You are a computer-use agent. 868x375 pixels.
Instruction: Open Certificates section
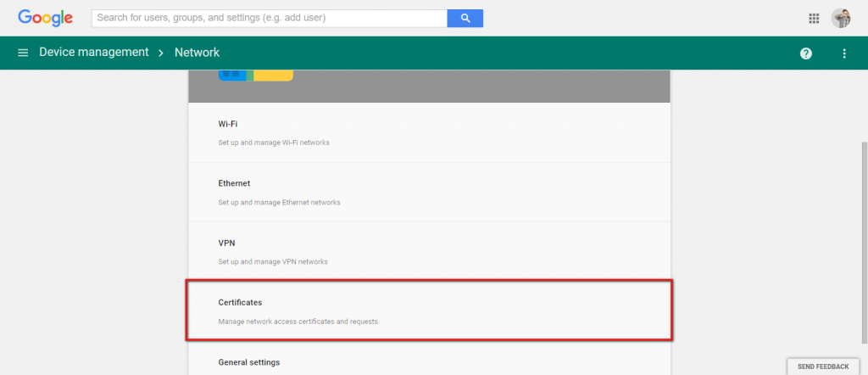pos(429,311)
